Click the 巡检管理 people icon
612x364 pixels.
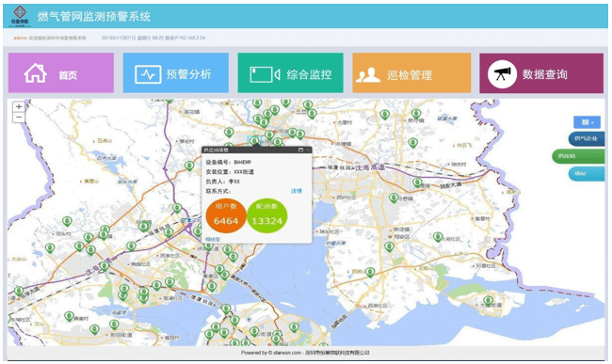coord(367,74)
